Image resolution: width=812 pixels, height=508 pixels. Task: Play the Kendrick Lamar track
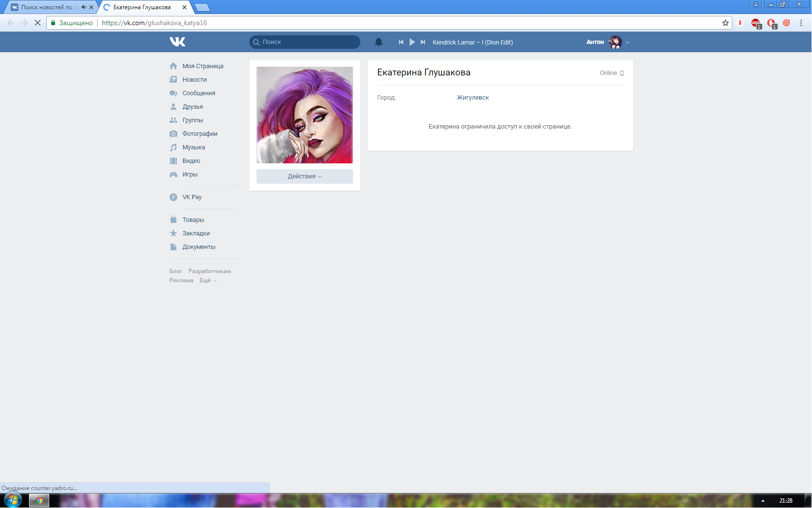click(x=412, y=42)
